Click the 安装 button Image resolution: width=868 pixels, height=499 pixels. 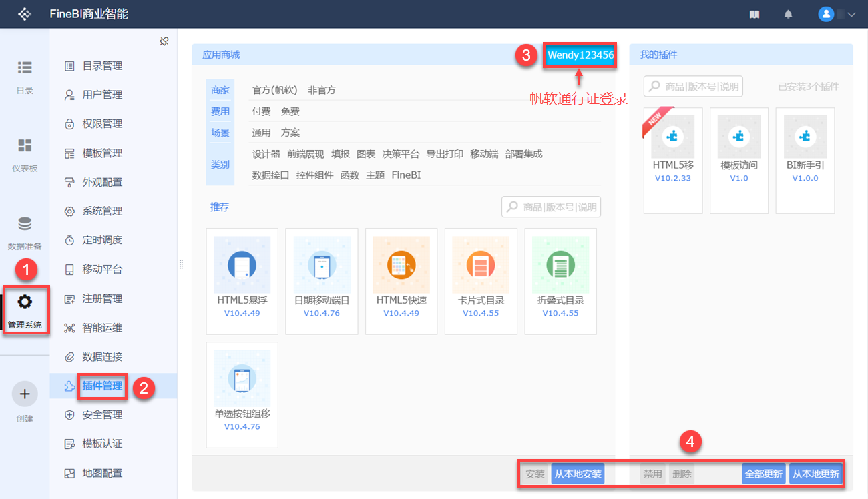click(535, 474)
